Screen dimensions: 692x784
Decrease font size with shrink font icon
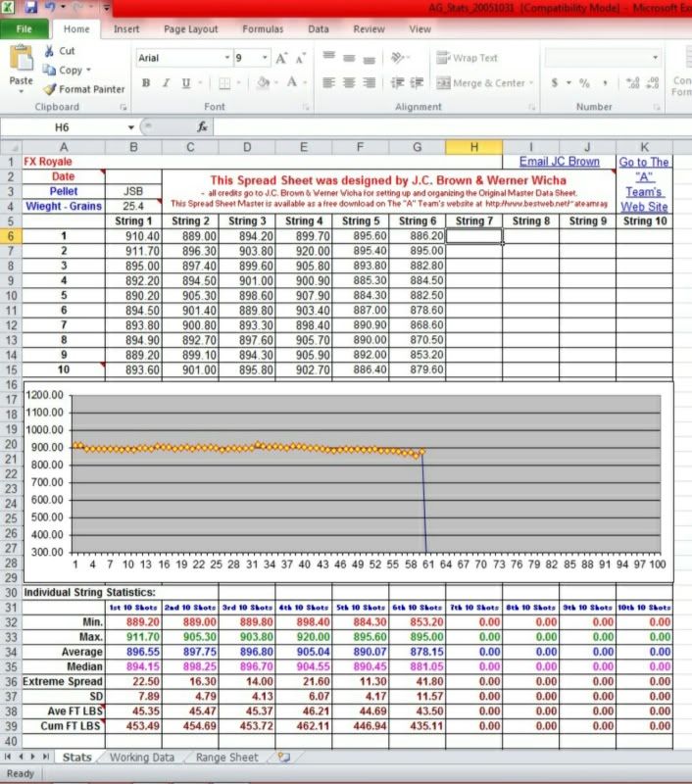pyautogui.click(x=301, y=59)
